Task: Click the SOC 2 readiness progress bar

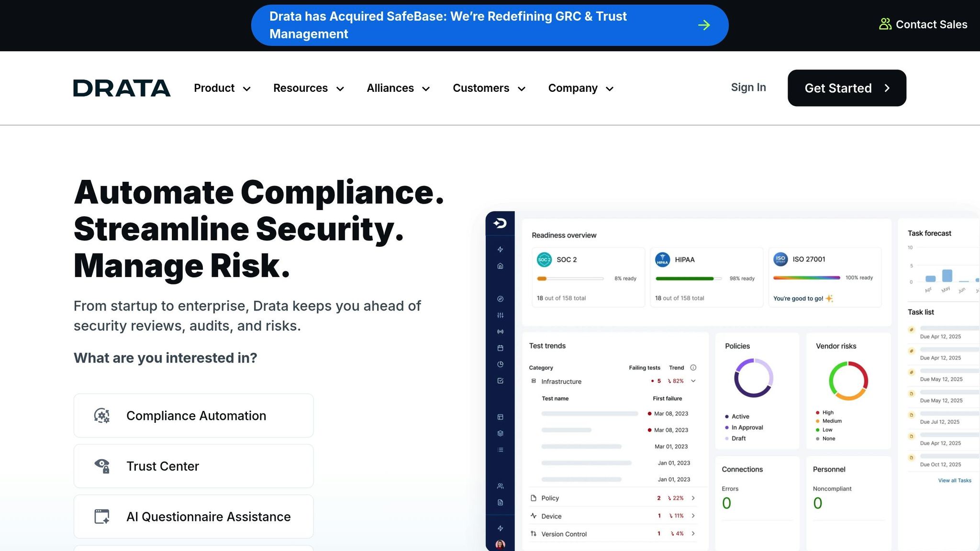Action: (570, 278)
